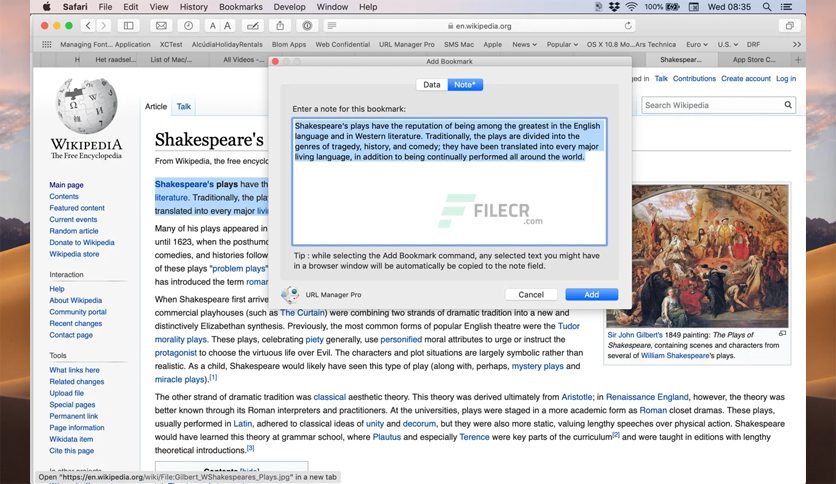
Task: Follow the Aristotle link in article
Action: coord(576,397)
